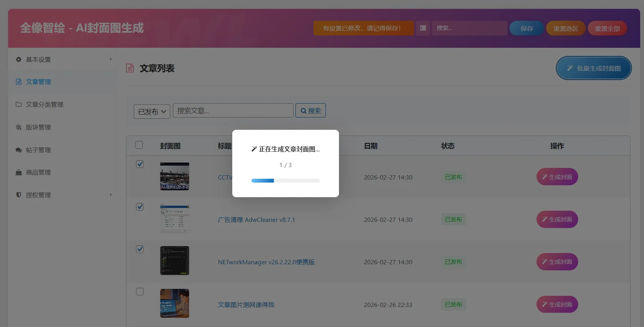Click the AdwCleaner cover thumbnail
Viewport: 644px width, 327px height.
point(174,219)
